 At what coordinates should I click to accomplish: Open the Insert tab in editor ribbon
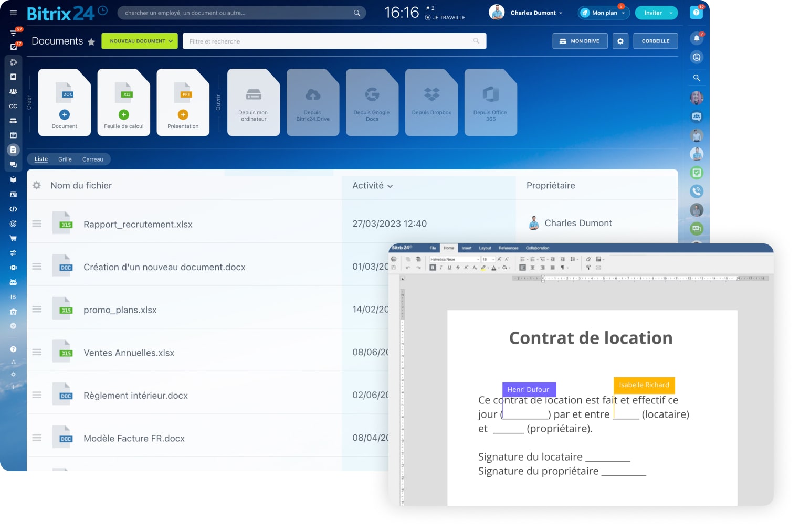coord(466,248)
